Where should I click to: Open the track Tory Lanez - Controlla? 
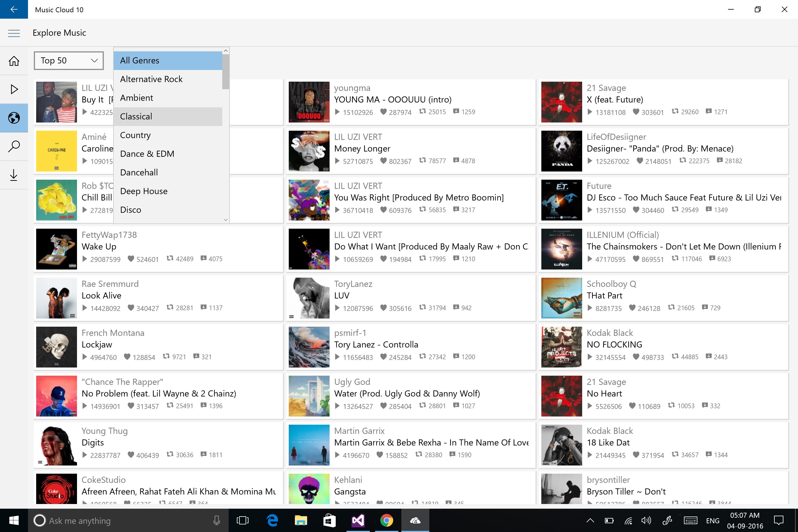pos(376,344)
